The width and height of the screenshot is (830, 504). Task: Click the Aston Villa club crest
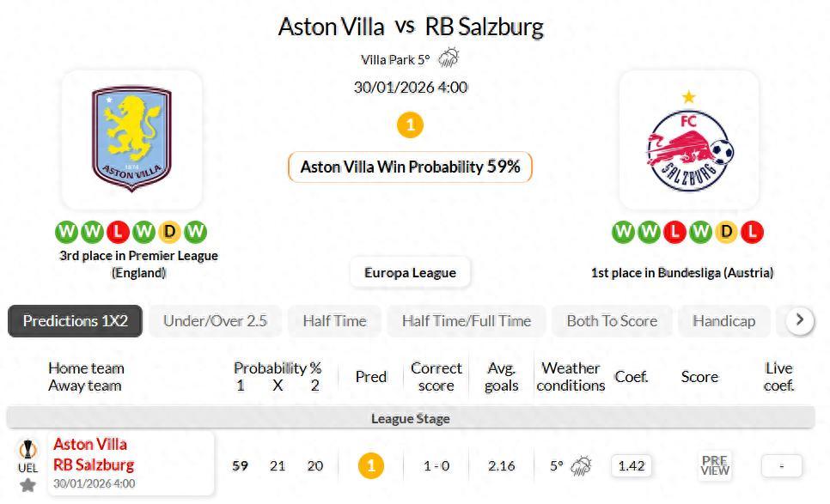(131, 139)
